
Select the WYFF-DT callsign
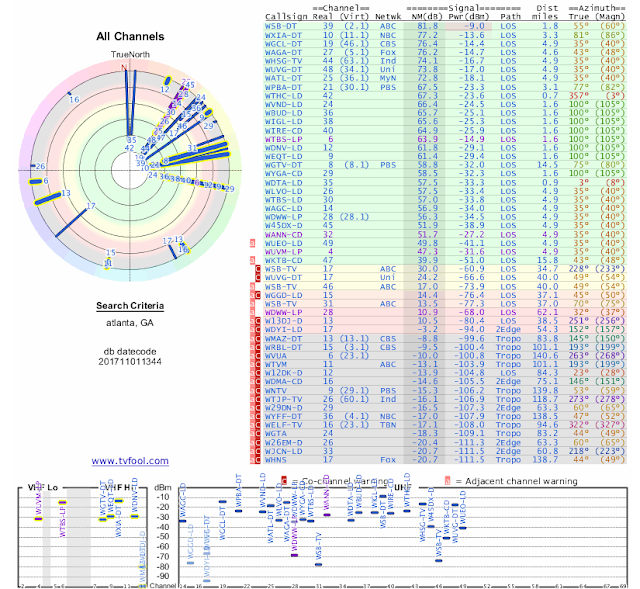283,416
